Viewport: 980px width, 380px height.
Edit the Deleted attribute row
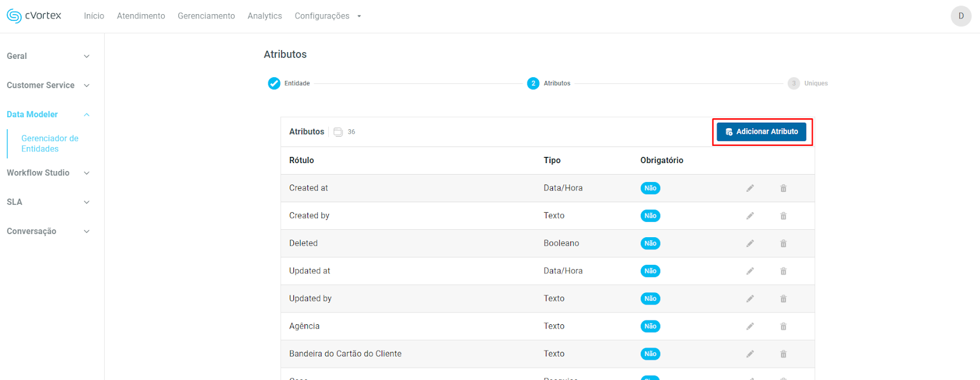click(750, 243)
